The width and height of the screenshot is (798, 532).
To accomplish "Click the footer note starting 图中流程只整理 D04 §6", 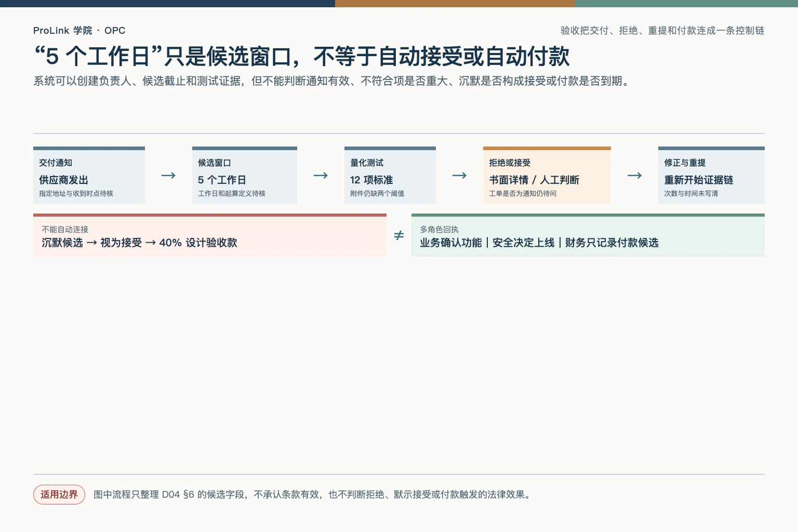I will (313, 495).
